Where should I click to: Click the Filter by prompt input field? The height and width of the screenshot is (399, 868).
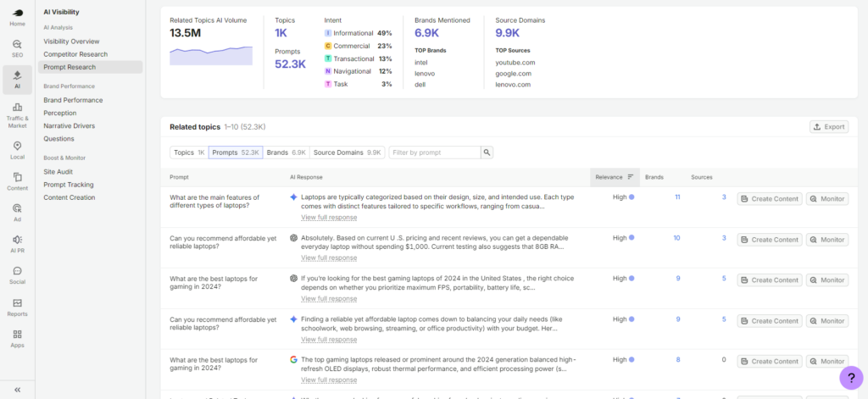tap(435, 152)
